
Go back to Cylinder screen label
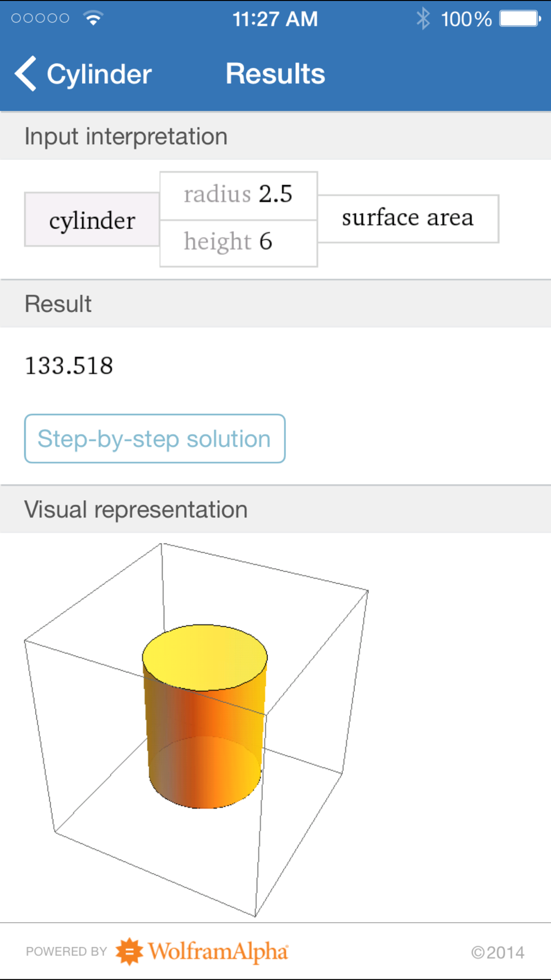(x=99, y=74)
